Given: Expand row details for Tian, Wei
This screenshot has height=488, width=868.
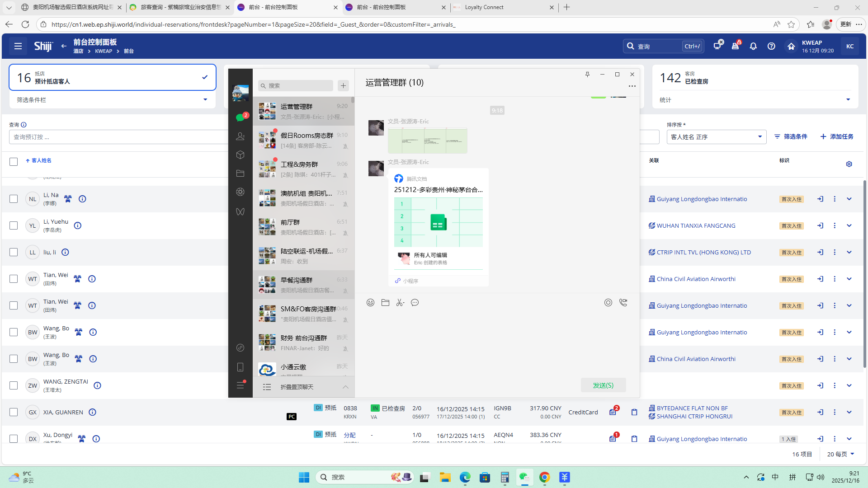Looking at the screenshot, I should point(849,279).
